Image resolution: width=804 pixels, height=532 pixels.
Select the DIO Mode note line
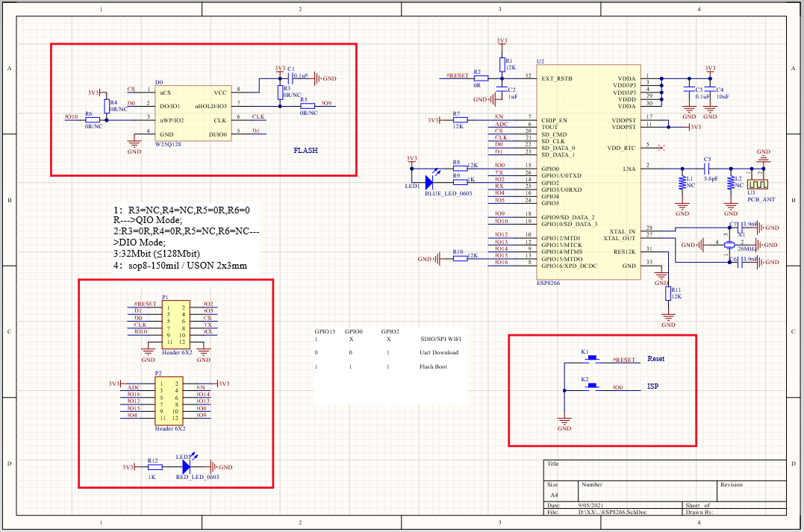(186, 237)
